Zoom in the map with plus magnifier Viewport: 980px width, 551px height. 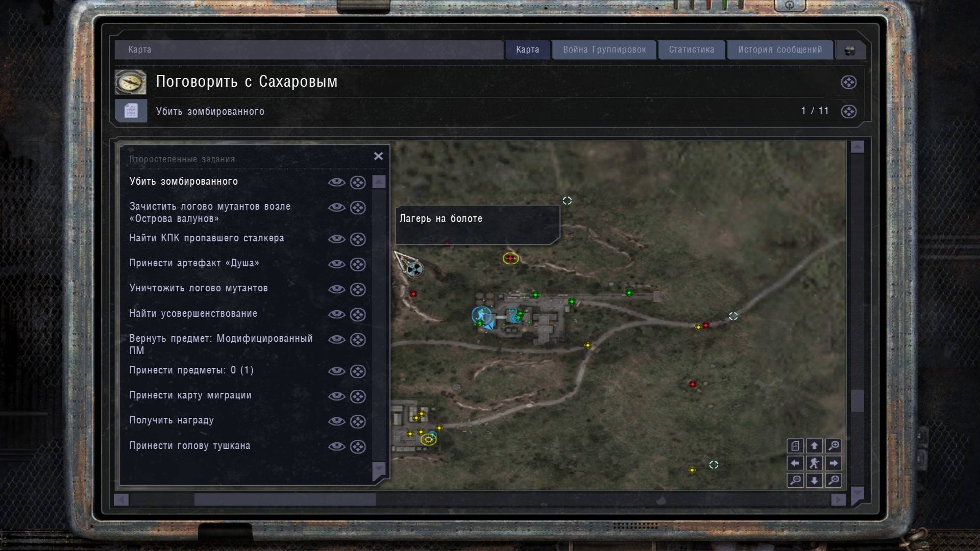tap(834, 446)
